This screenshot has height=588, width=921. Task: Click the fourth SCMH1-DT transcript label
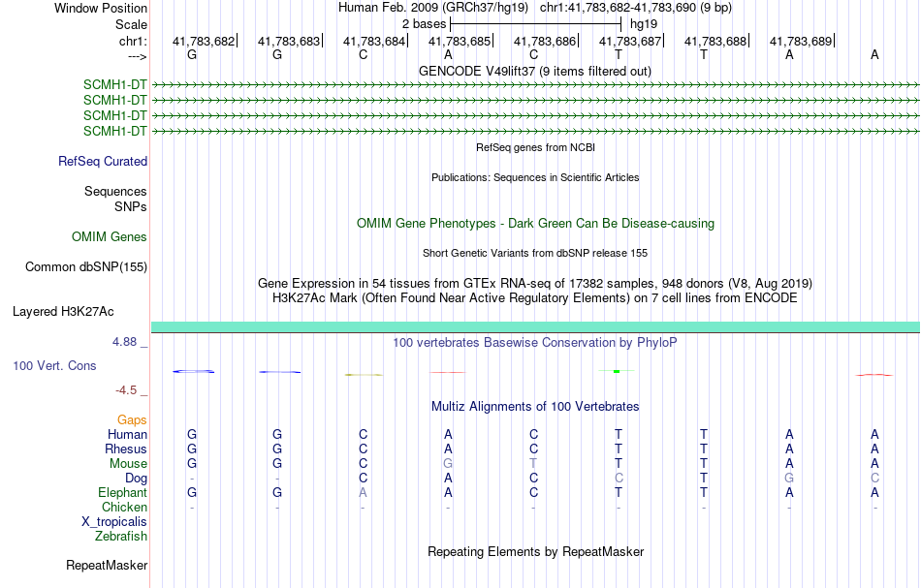pos(115,131)
